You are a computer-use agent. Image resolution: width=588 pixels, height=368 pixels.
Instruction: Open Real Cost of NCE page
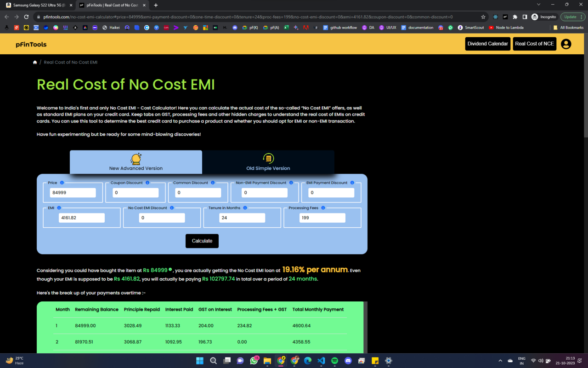coord(534,44)
